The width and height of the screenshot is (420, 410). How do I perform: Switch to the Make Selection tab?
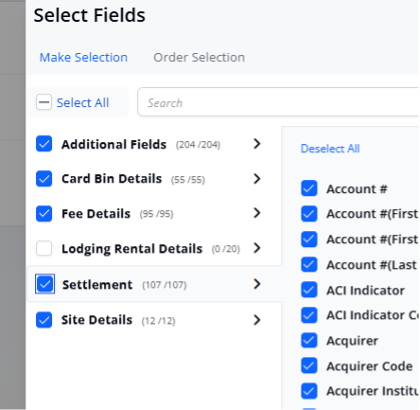(x=83, y=57)
